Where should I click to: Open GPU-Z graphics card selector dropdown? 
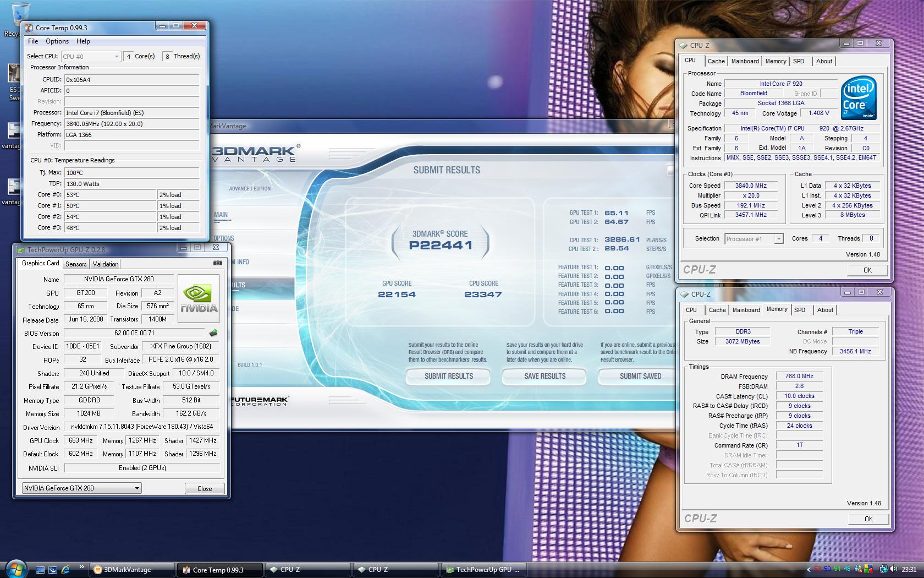pyautogui.click(x=81, y=488)
